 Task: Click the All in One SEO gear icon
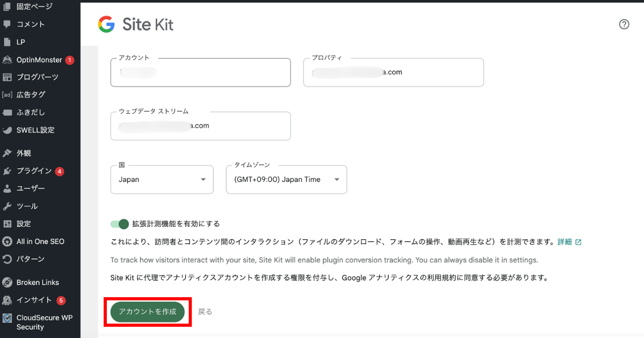click(7, 241)
